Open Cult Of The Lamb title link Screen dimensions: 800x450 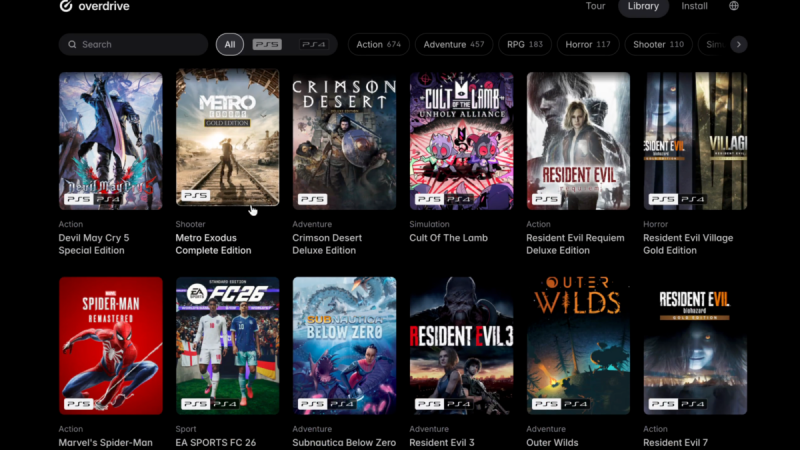click(x=448, y=238)
